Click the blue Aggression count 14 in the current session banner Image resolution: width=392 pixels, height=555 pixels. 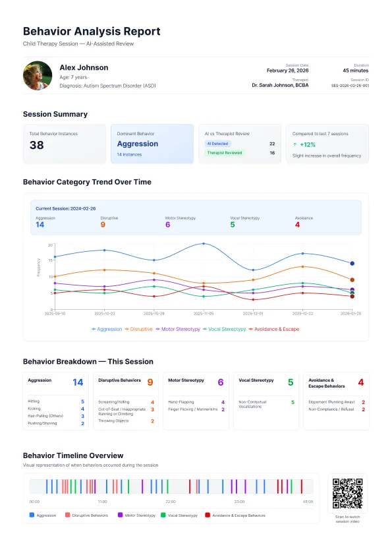[40, 225]
